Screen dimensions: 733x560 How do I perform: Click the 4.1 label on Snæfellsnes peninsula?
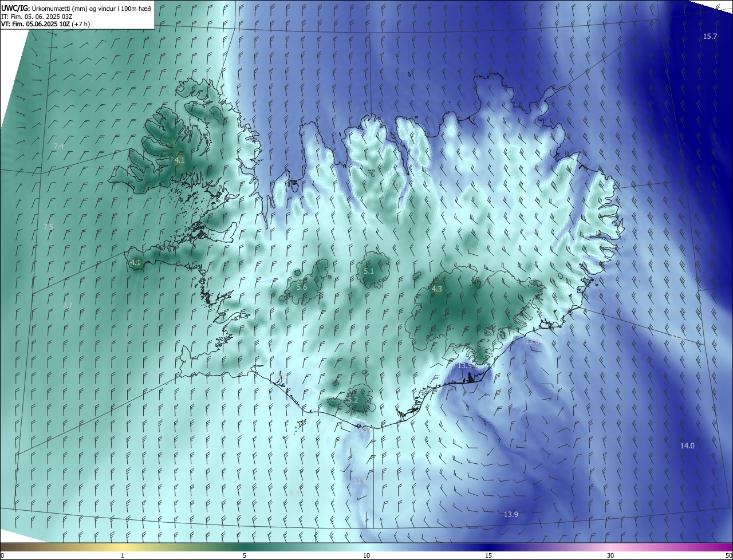coord(136,263)
